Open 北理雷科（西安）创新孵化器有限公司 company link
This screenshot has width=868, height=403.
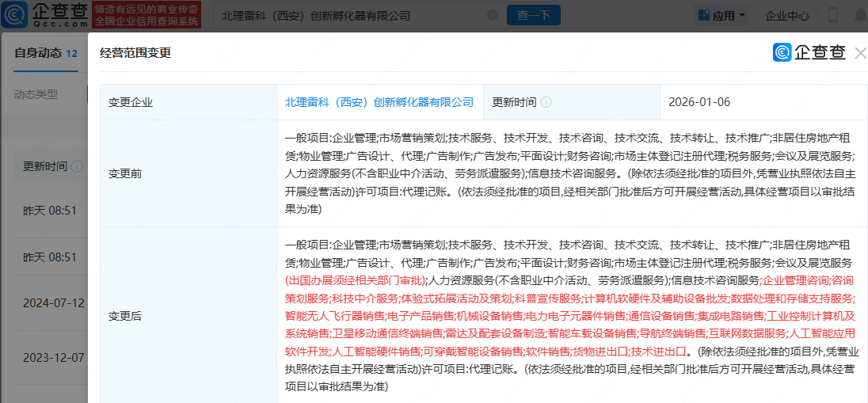(379, 102)
